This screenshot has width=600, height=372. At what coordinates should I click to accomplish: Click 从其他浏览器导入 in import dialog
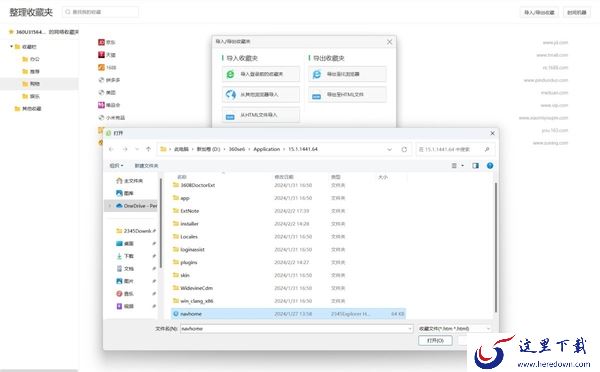261,94
